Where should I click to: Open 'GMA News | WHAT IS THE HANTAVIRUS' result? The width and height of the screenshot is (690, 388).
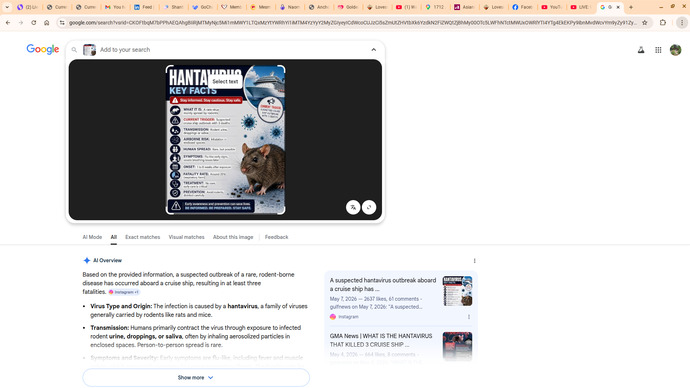click(381, 340)
